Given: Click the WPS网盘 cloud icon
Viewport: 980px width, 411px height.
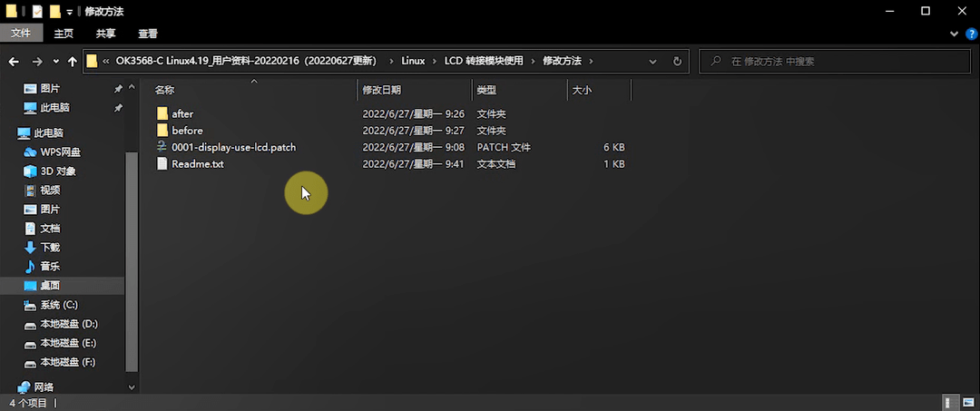Looking at the screenshot, I should coord(30,152).
